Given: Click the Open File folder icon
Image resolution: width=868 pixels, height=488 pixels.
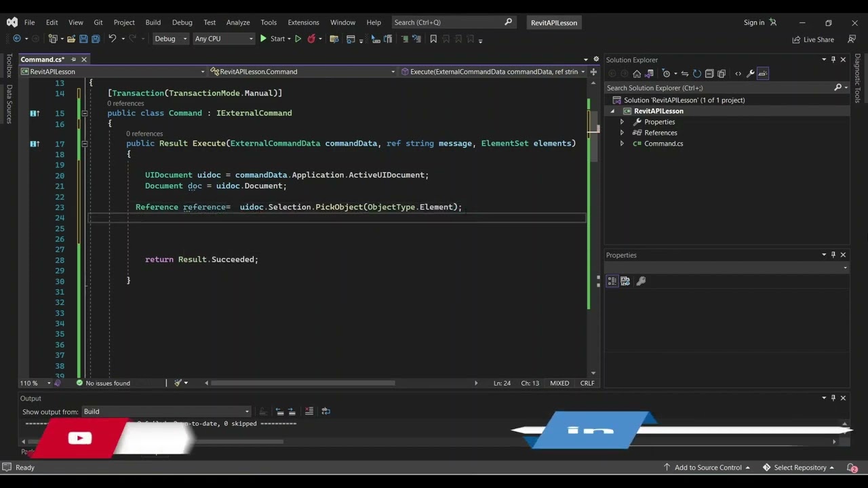Looking at the screenshot, I should point(71,39).
